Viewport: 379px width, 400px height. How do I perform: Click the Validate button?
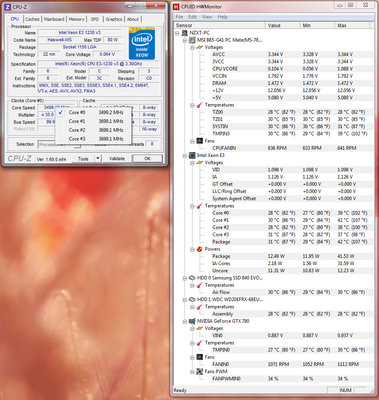coord(117,159)
